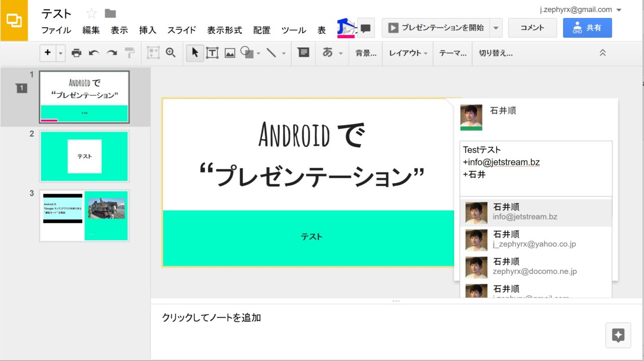Select slide 2 thumbnail
The height and width of the screenshot is (361, 644).
point(85,156)
